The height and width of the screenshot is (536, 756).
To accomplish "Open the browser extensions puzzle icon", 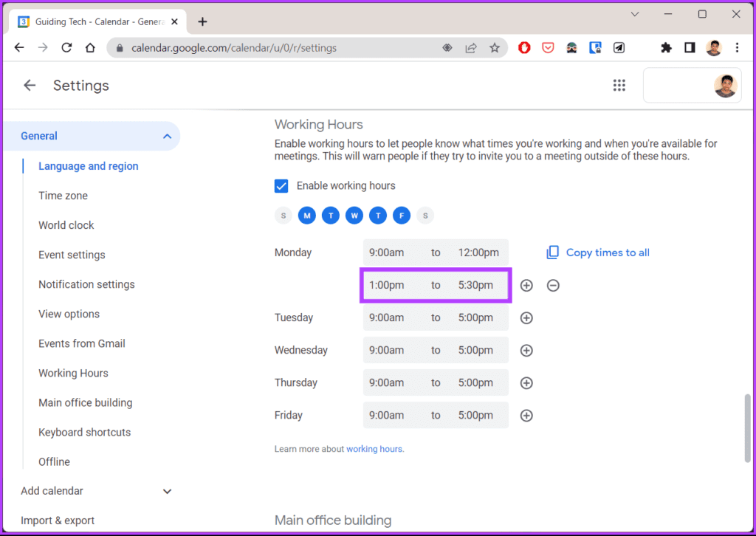I will pos(666,47).
